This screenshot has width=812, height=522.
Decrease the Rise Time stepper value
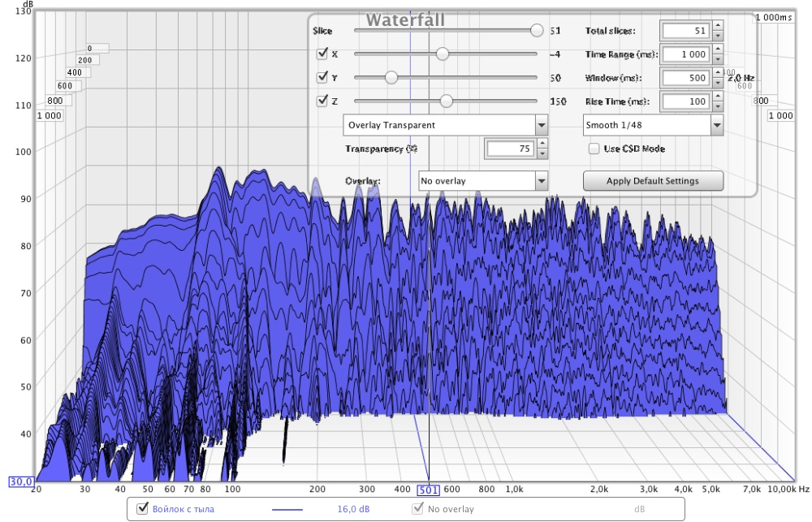pos(718,106)
